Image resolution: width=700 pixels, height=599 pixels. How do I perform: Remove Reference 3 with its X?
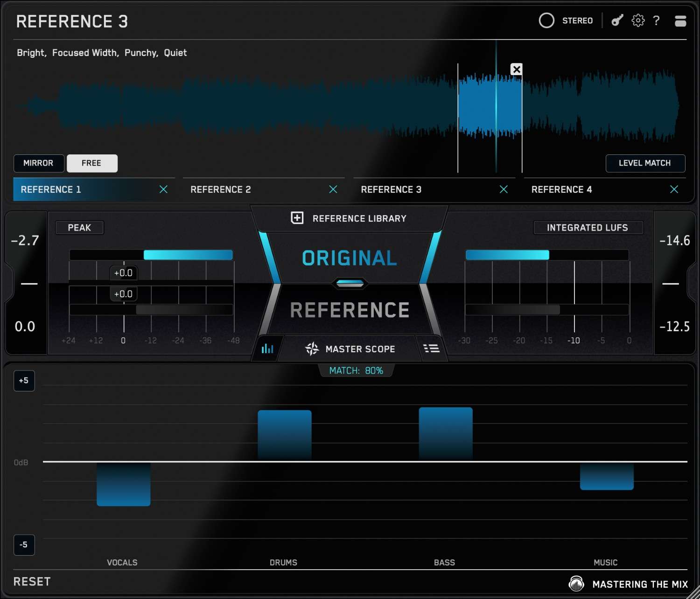coord(504,189)
